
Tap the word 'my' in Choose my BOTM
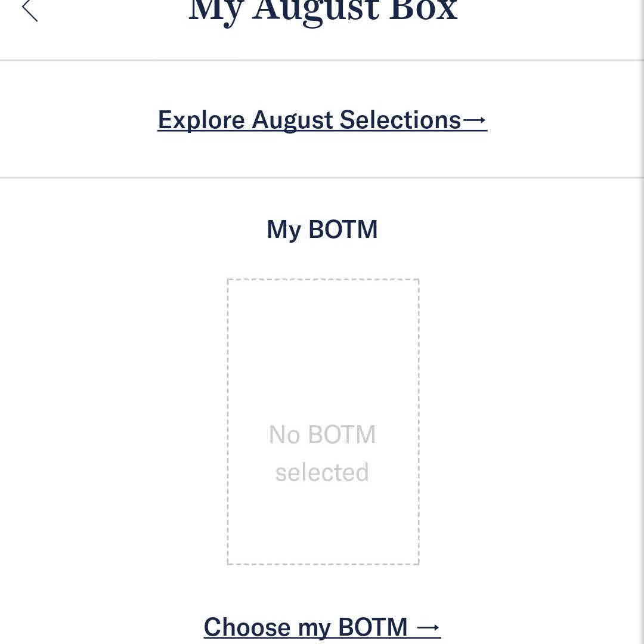click(314, 627)
